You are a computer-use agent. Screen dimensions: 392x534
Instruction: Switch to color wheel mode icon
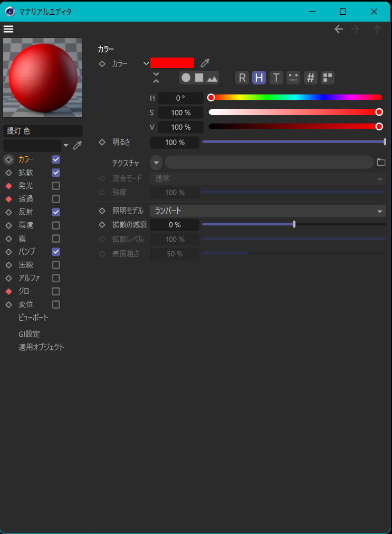186,78
